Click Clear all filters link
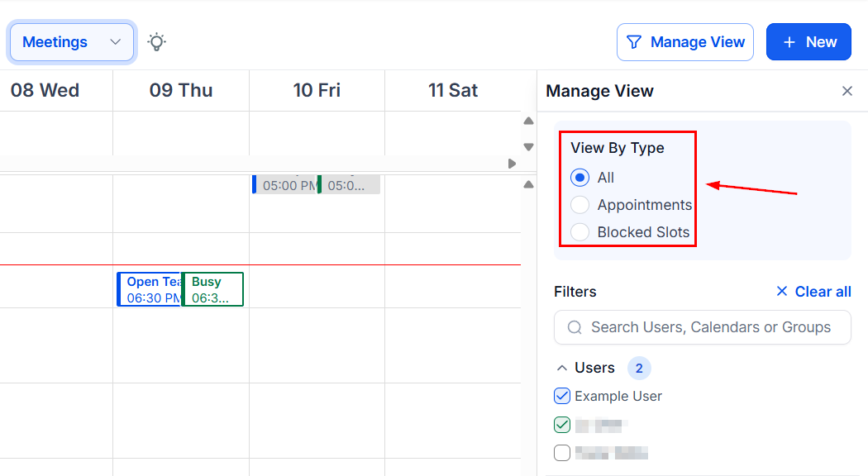The width and height of the screenshot is (868, 476). pos(813,292)
